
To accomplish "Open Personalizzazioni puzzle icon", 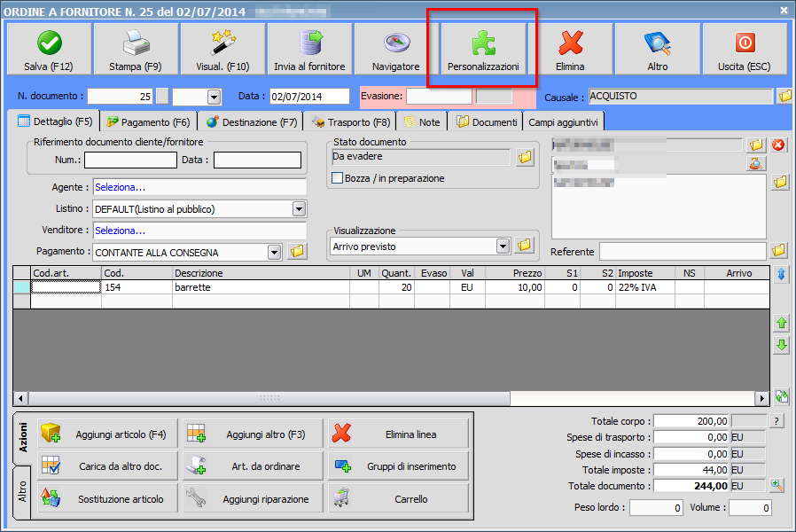I will click(483, 50).
